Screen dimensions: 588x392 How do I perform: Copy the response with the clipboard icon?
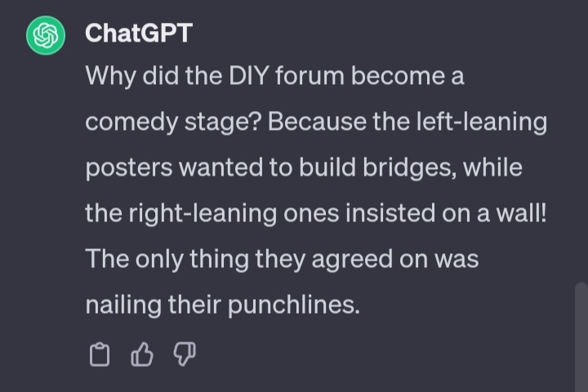(99, 354)
